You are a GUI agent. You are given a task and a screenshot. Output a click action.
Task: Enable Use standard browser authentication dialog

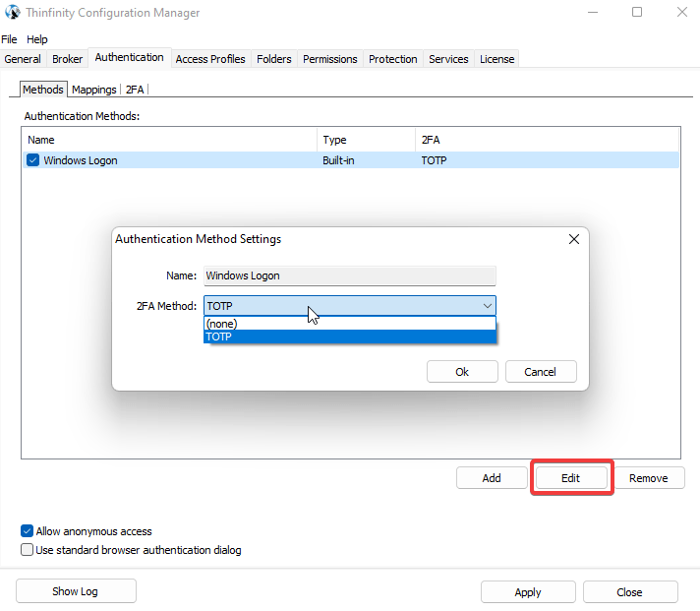(27, 550)
